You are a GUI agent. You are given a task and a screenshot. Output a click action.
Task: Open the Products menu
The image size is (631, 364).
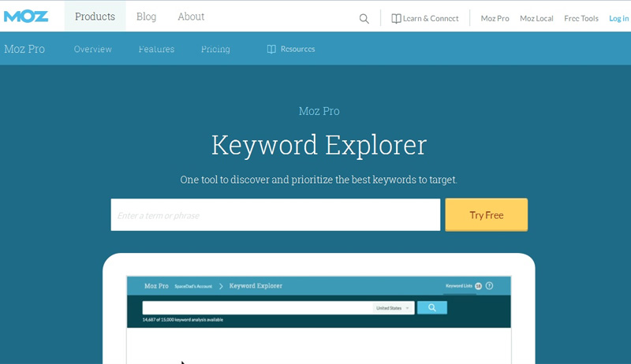click(x=95, y=17)
